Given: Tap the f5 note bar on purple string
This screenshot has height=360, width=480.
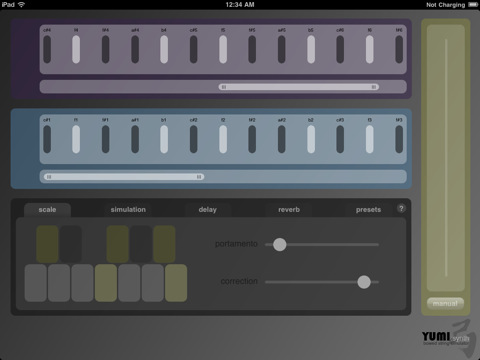Looking at the screenshot, I should [x=223, y=49].
